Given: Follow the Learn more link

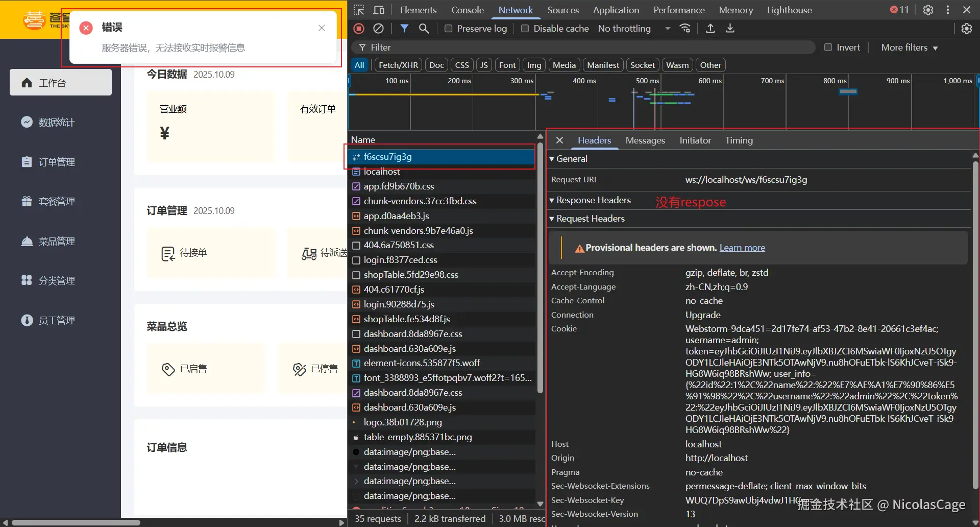Looking at the screenshot, I should (742, 248).
